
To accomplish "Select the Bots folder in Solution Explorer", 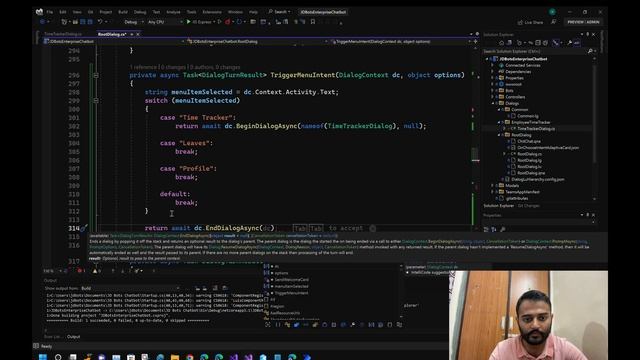I will coord(509,91).
